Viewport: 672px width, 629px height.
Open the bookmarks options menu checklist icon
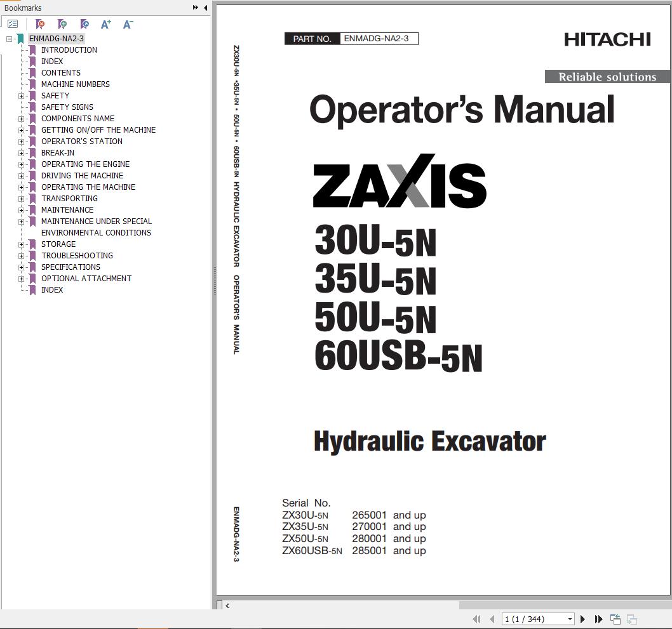[x=13, y=24]
